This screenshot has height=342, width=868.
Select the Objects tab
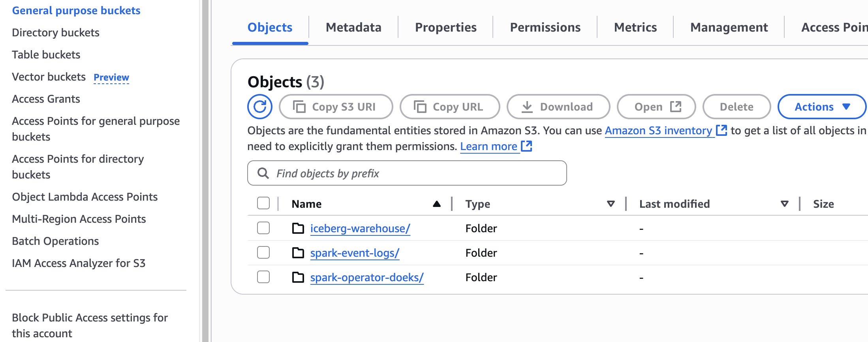coord(270,27)
